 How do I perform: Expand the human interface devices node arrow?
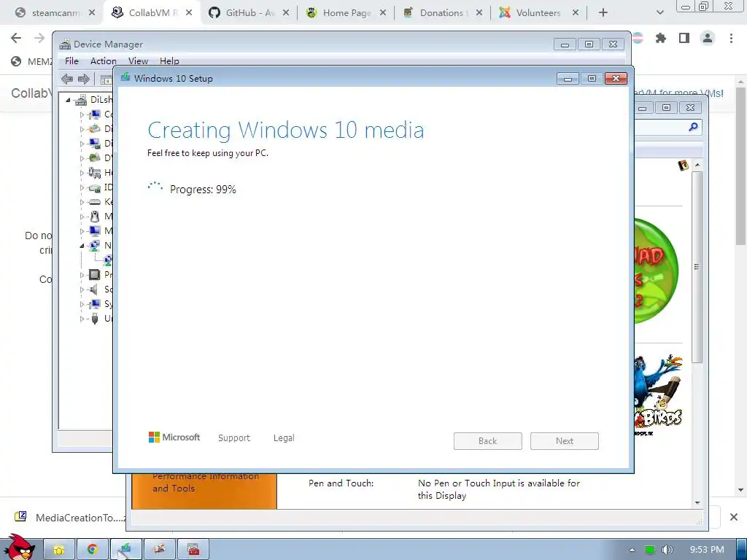click(x=82, y=173)
